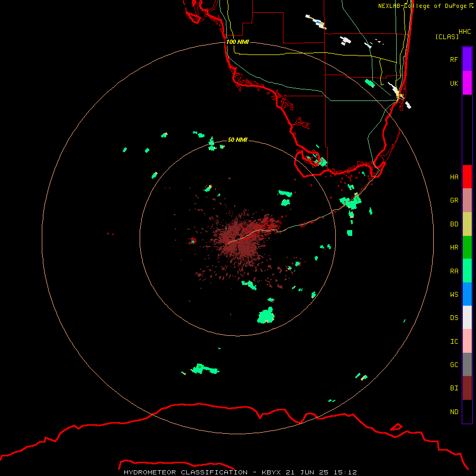Click the RA legend label
Image resolution: width=476 pixels, height=476 pixels.
454,271
